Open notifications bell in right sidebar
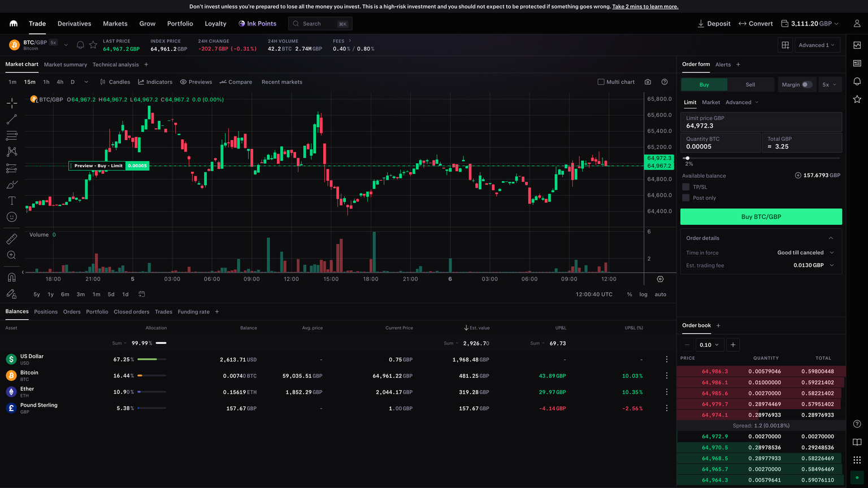The height and width of the screenshot is (488, 868). (x=857, y=81)
